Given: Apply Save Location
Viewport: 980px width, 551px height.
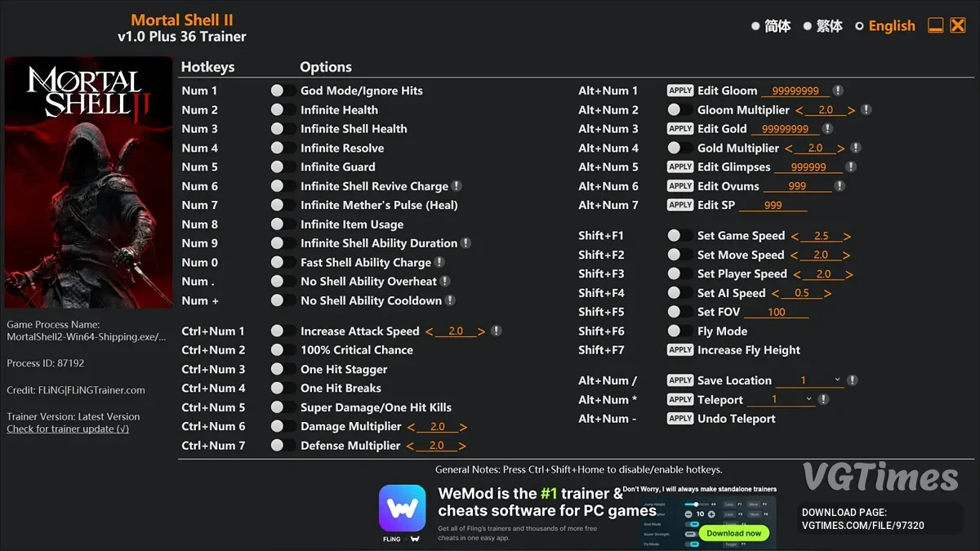Looking at the screenshot, I should (680, 380).
